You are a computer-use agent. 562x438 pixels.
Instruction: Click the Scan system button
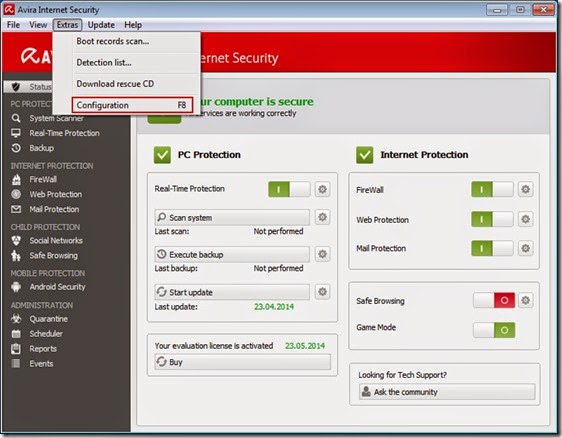click(x=232, y=218)
